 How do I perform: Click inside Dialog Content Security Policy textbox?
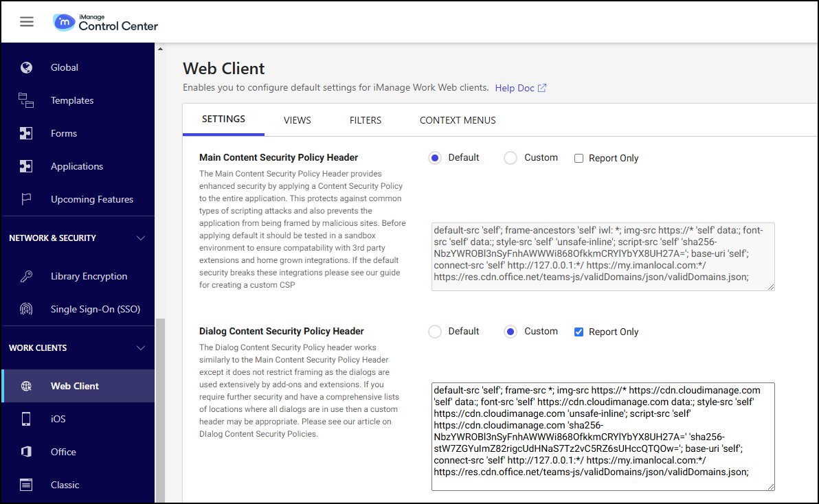pyautogui.click(x=603, y=436)
